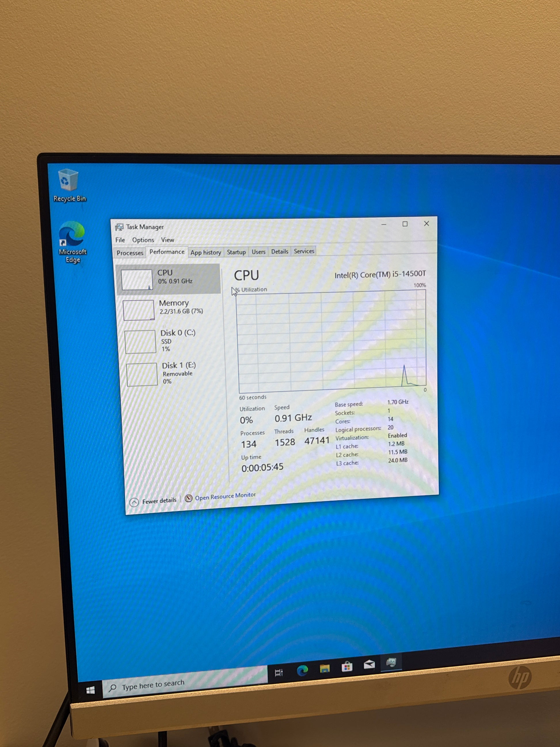
Task: Switch to the Processes tab
Action: pyautogui.click(x=130, y=253)
